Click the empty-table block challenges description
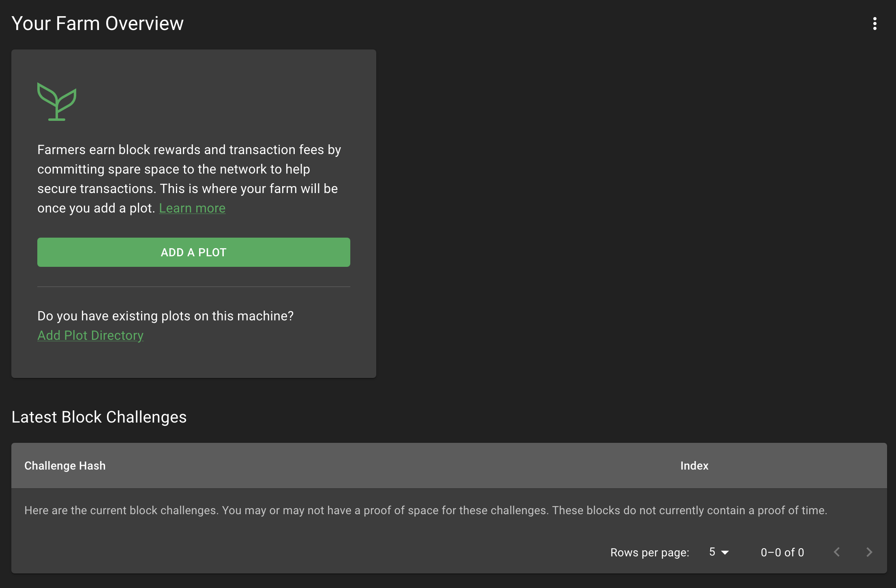The width and height of the screenshot is (896, 588). (426, 510)
